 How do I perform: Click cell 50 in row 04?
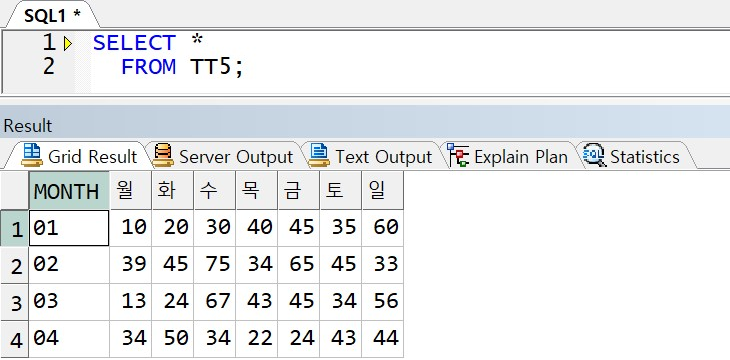point(172,339)
